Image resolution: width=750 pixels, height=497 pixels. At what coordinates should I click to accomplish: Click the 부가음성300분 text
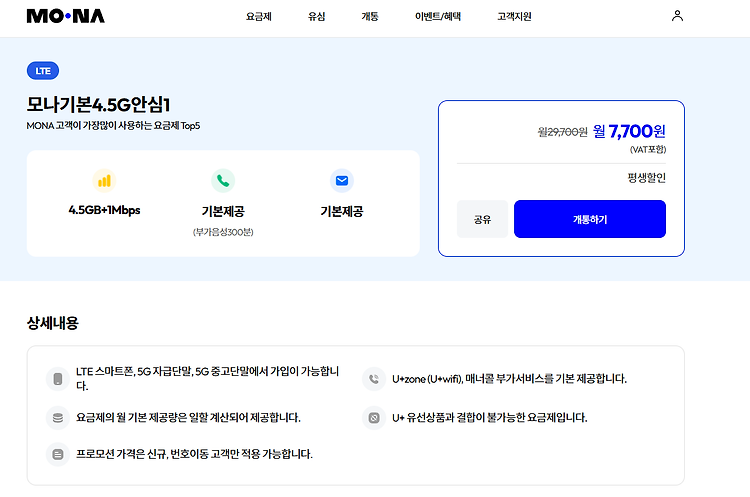click(x=223, y=232)
